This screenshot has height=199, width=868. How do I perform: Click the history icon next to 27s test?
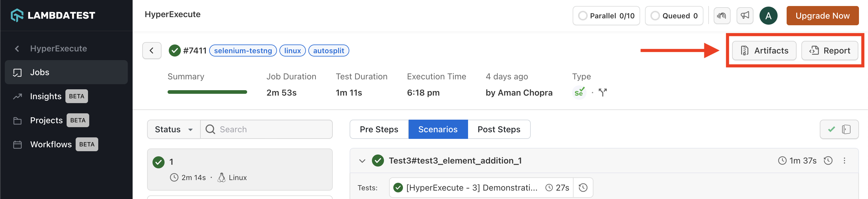[x=583, y=188]
